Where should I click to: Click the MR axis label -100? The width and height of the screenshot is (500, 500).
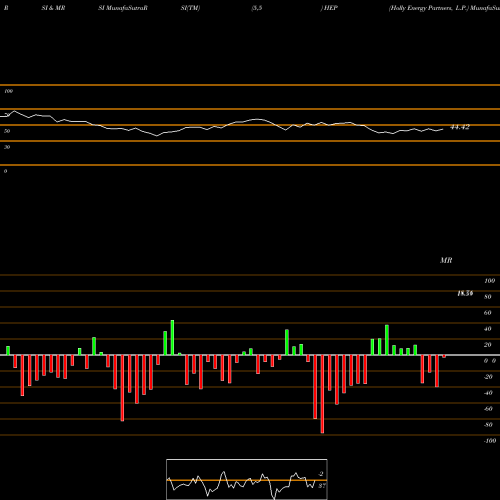490,441
